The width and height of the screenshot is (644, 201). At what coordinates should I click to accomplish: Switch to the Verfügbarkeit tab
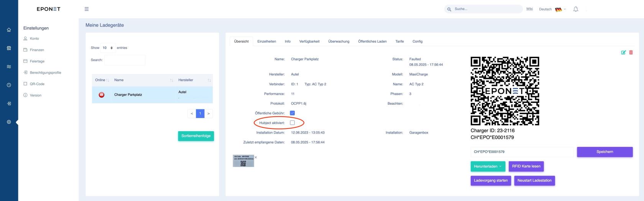click(309, 41)
